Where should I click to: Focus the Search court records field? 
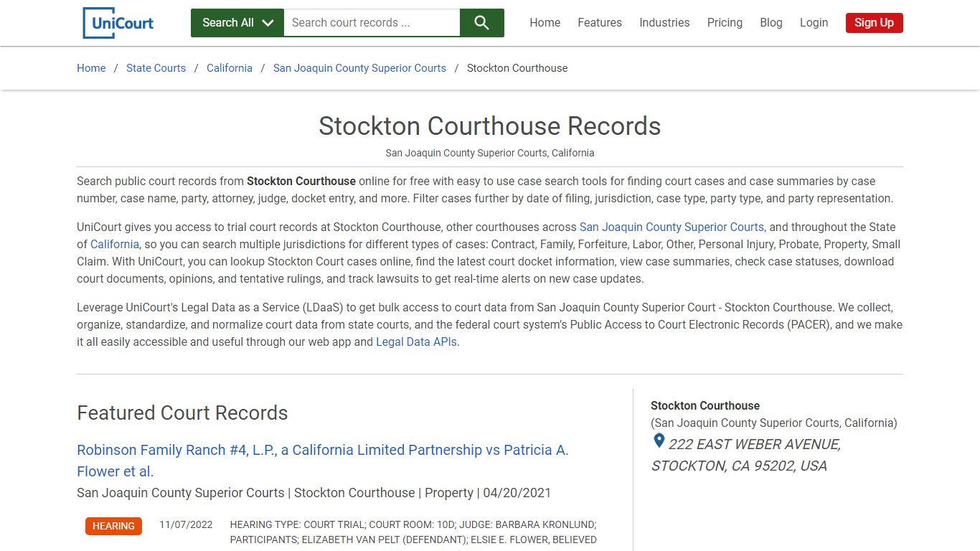click(x=372, y=23)
